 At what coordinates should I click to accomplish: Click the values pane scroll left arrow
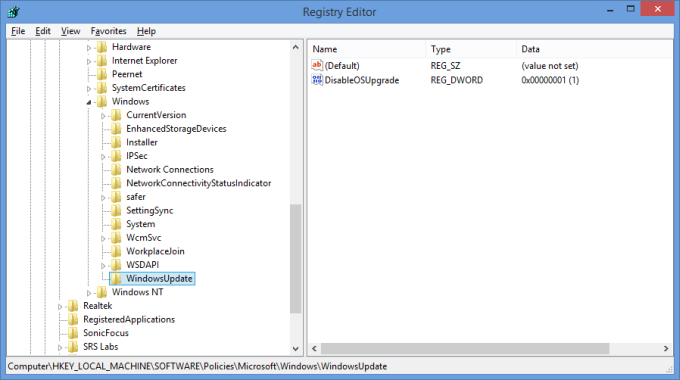click(x=314, y=348)
